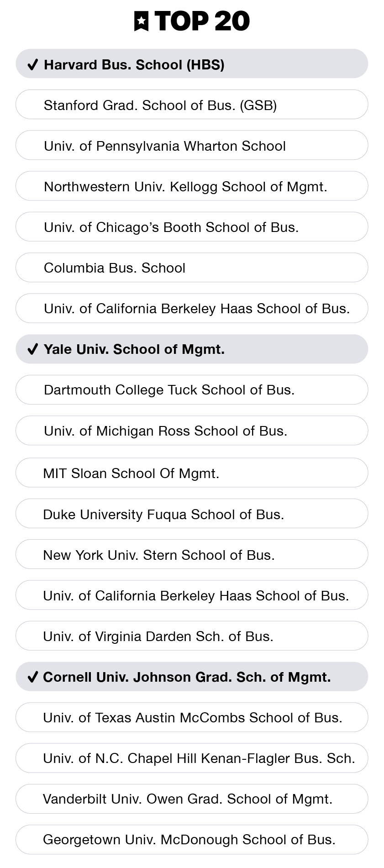Deselect Cornell Univ. Johnson Grad. Sch. of Mgmt.
384x868 pixels.
click(x=192, y=677)
